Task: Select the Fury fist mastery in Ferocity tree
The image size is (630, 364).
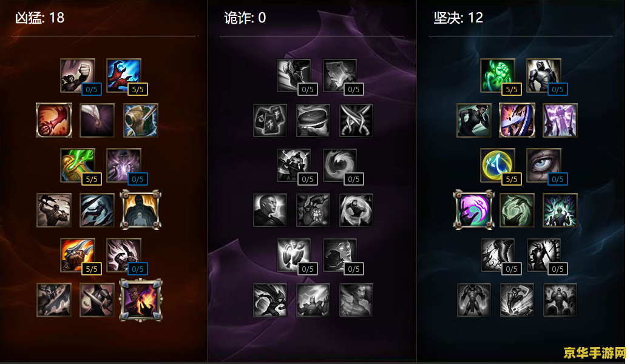Action: [78, 76]
